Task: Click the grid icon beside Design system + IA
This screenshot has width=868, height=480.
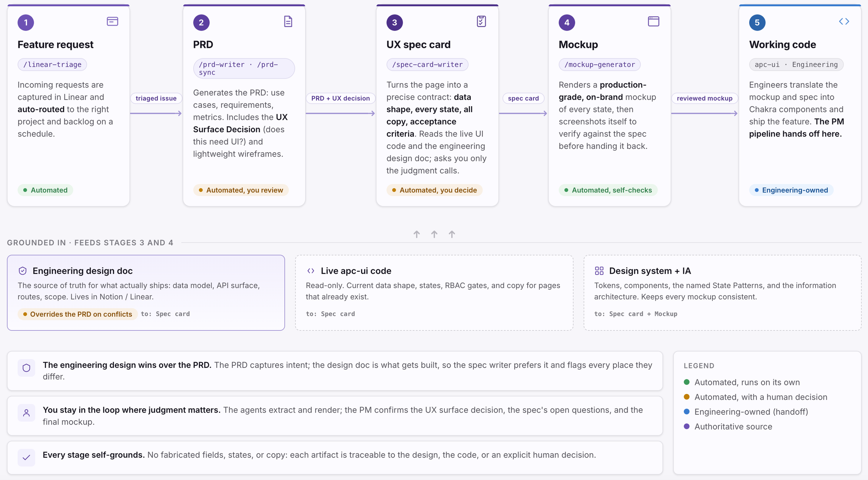Action: (599, 271)
